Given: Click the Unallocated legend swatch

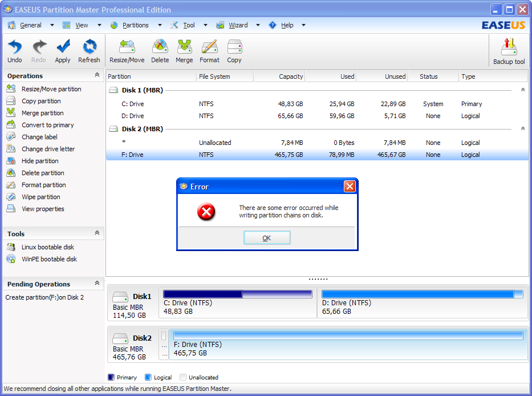Looking at the screenshot, I should coord(183,377).
